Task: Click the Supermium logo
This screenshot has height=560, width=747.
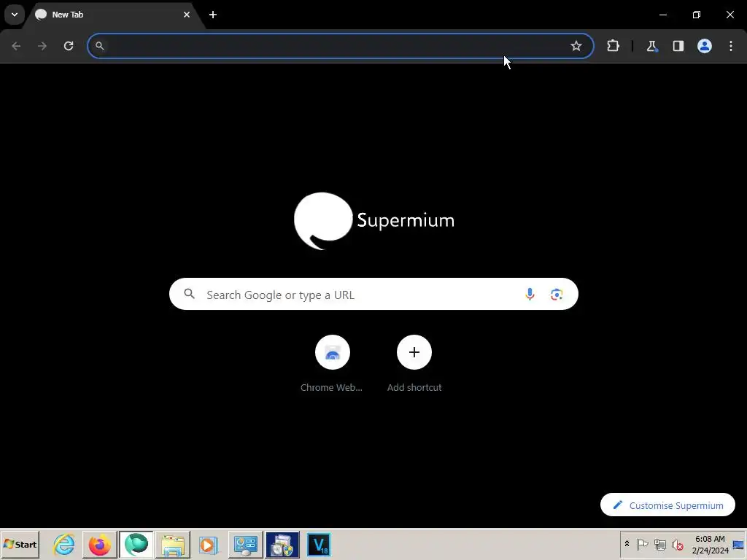Action: [x=374, y=221]
